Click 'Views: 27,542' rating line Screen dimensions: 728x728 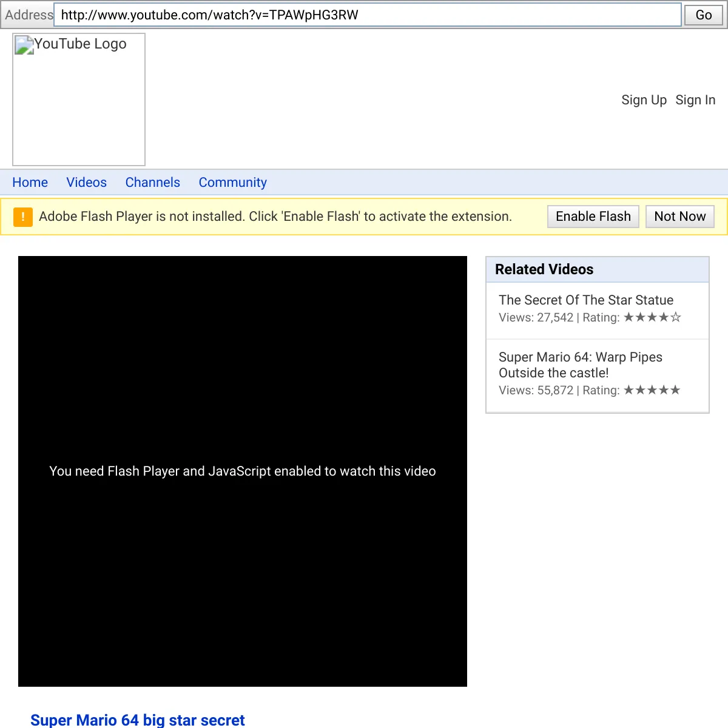click(x=590, y=317)
